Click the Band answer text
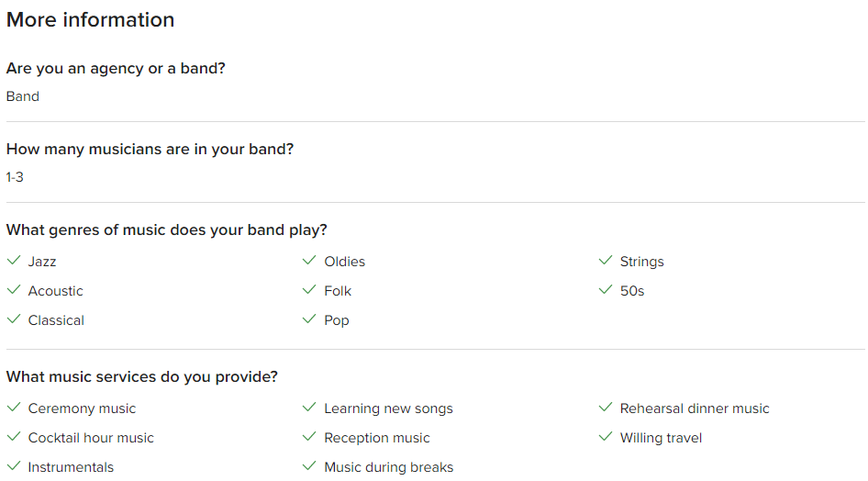The height and width of the screenshot is (481, 868). [x=23, y=96]
